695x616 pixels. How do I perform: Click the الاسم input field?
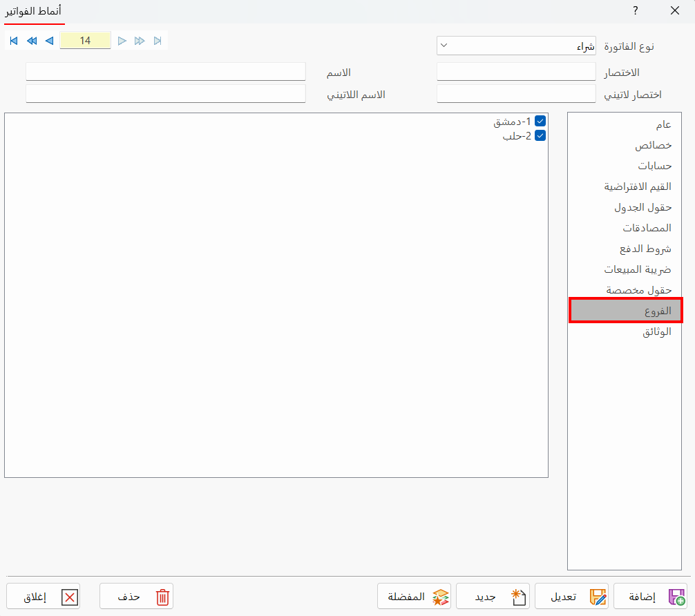pos(166,72)
